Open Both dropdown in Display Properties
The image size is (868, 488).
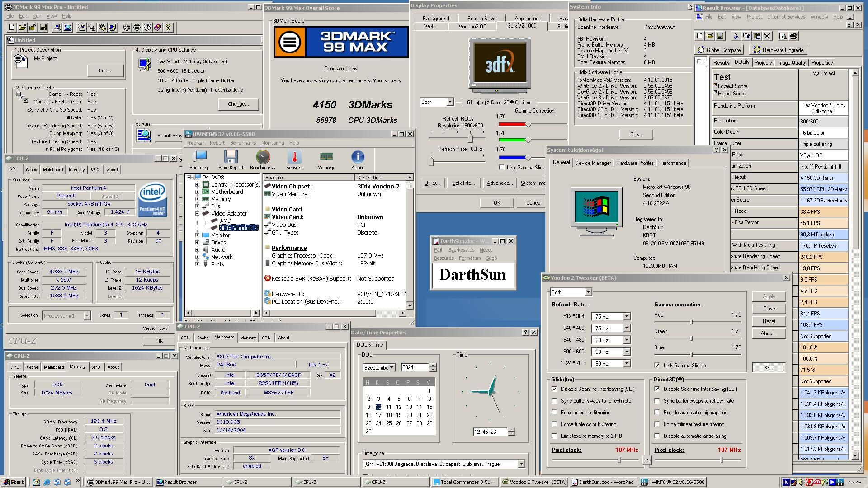449,102
